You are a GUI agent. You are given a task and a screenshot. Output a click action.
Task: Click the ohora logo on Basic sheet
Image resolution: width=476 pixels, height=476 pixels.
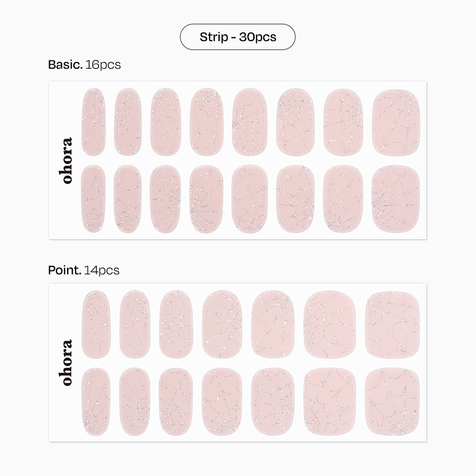coord(67,160)
